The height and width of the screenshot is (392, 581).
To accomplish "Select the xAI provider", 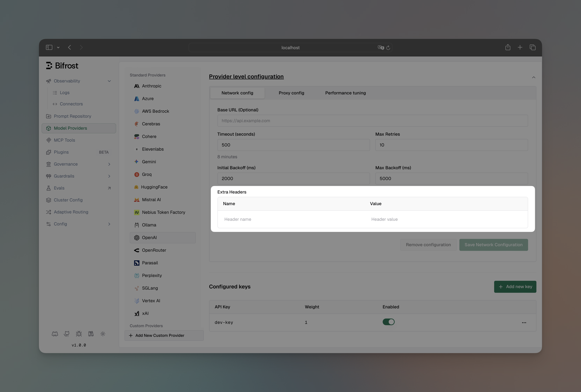I will tap(163, 313).
